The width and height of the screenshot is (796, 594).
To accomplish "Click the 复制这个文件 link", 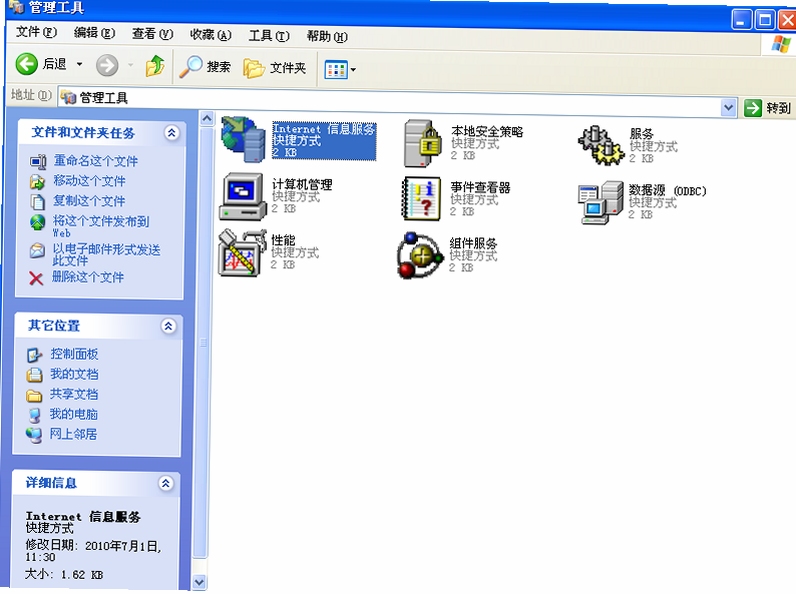I will (x=89, y=201).
